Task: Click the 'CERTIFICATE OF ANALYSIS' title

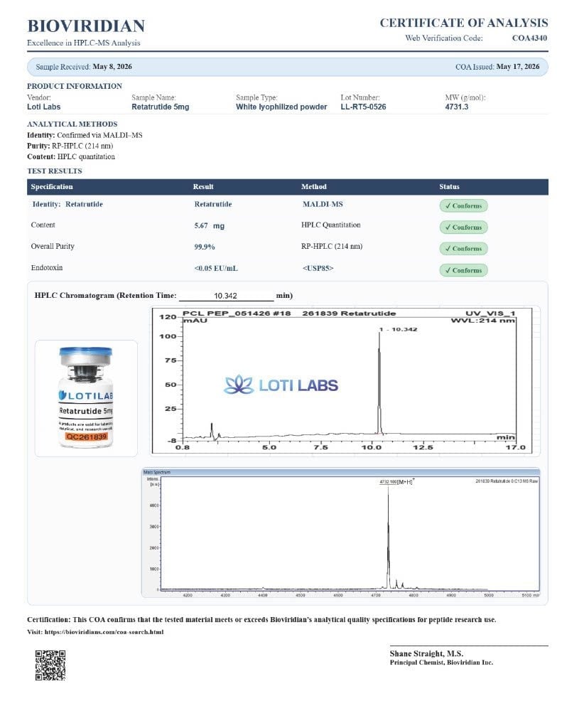Action: 464,23
